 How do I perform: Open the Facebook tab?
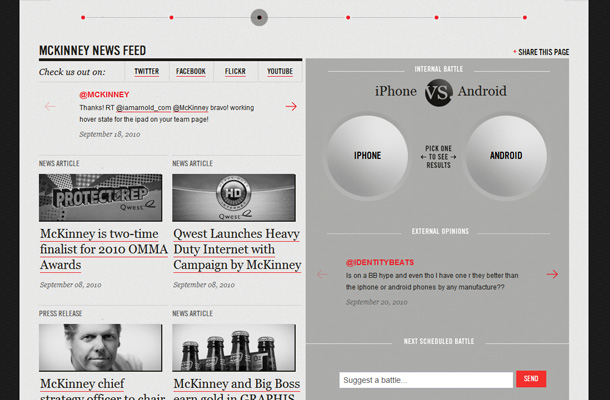point(191,72)
